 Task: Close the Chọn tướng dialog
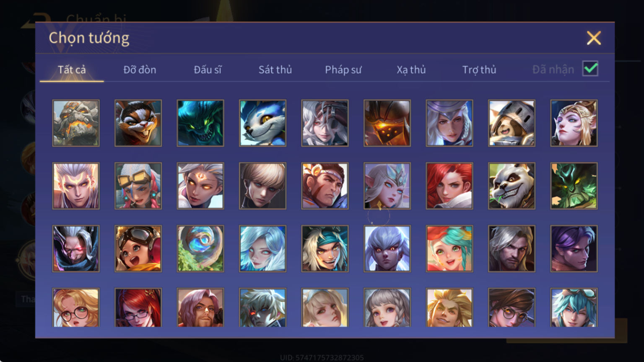tap(594, 38)
